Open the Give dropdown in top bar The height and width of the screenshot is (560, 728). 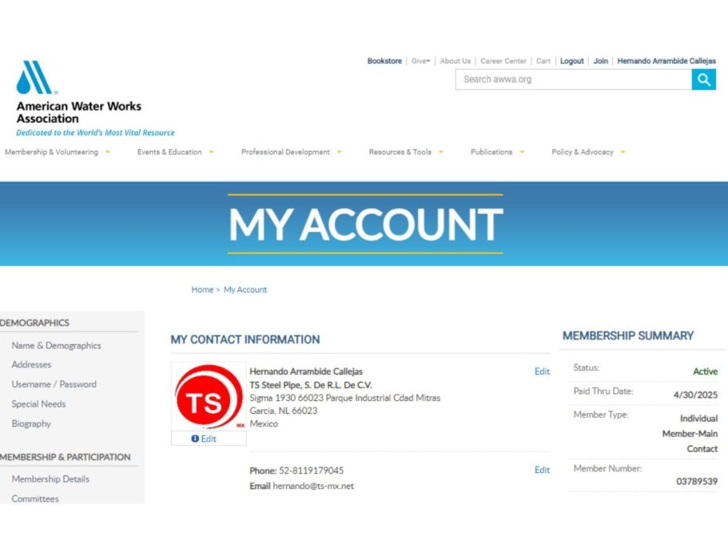[420, 61]
